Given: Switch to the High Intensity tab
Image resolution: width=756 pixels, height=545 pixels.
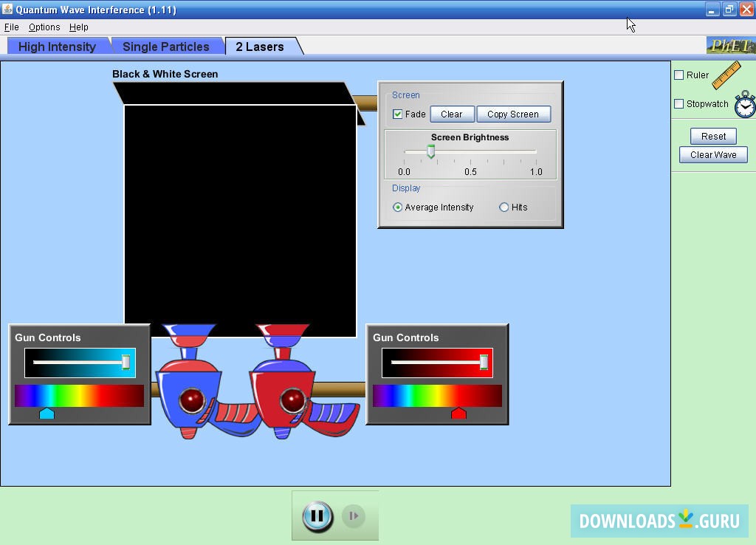Looking at the screenshot, I should coord(58,47).
